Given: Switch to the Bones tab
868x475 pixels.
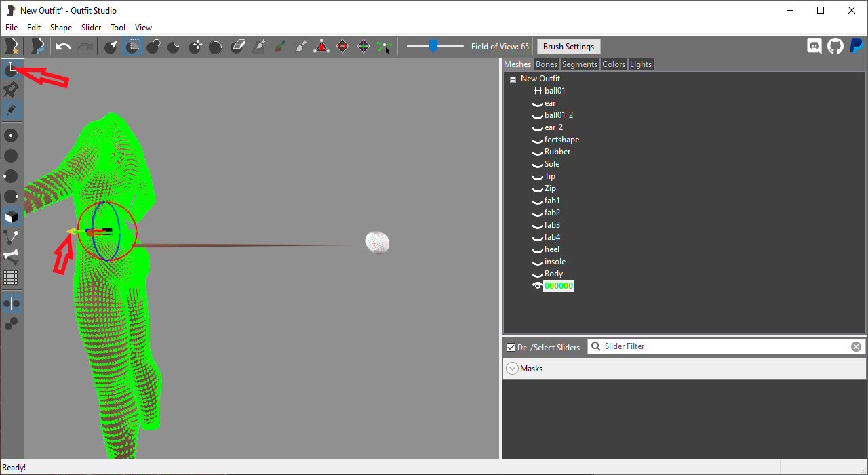Looking at the screenshot, I should [546, 64].
